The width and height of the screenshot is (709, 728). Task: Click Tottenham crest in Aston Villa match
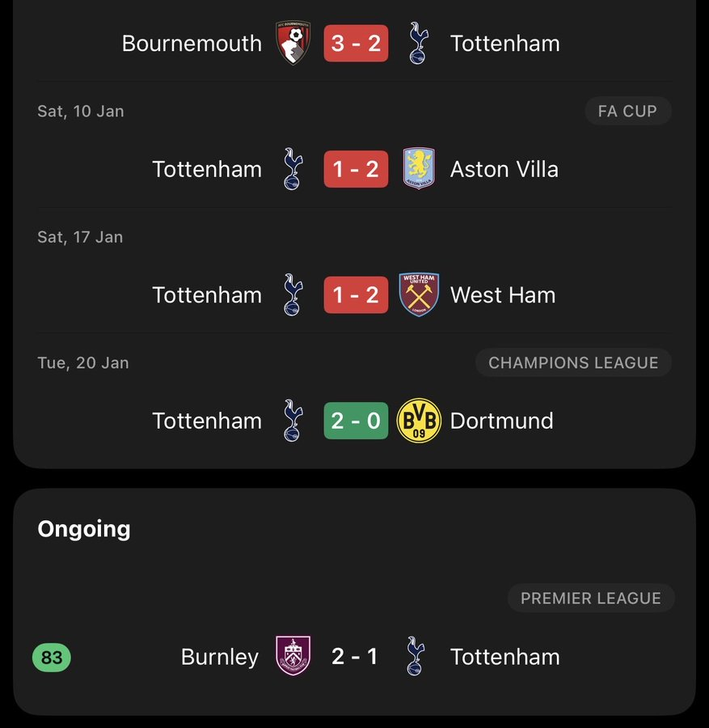tap(293, 169)
